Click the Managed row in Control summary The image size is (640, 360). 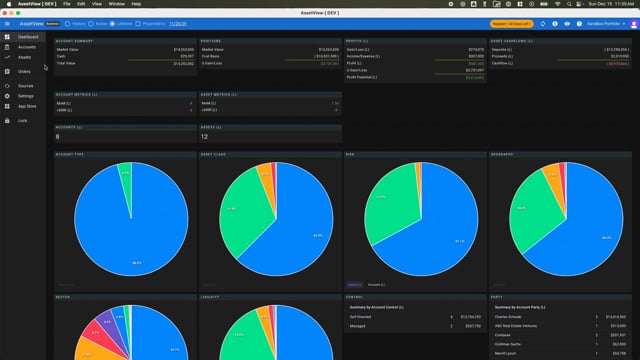pyautogui.click(x=416, y=326)
